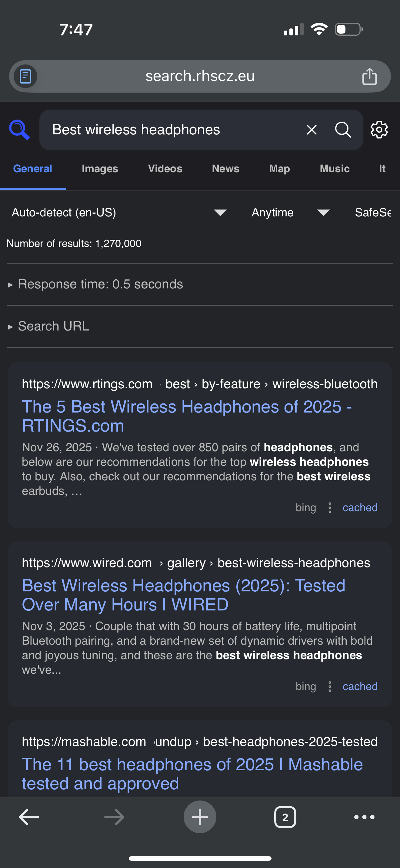The width and height of the screenshot is (400, 868).
Task: Open reader mode icon in address bar
Action: pyautogui.click(x=26, y=77)
